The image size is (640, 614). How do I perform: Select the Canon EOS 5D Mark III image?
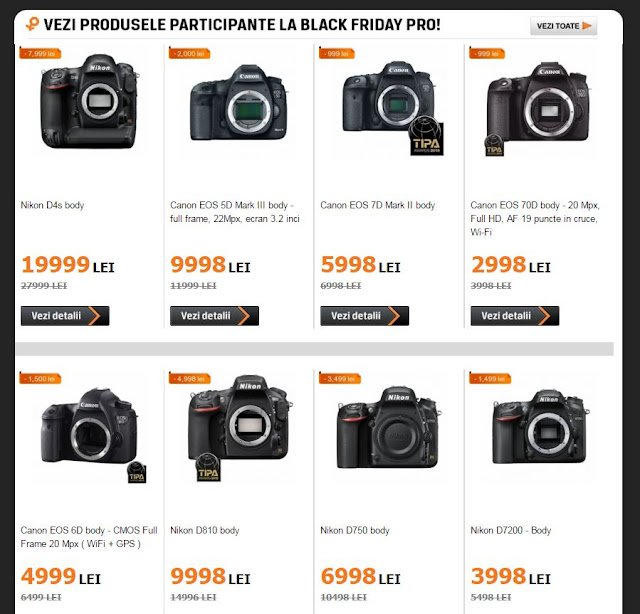239,102
